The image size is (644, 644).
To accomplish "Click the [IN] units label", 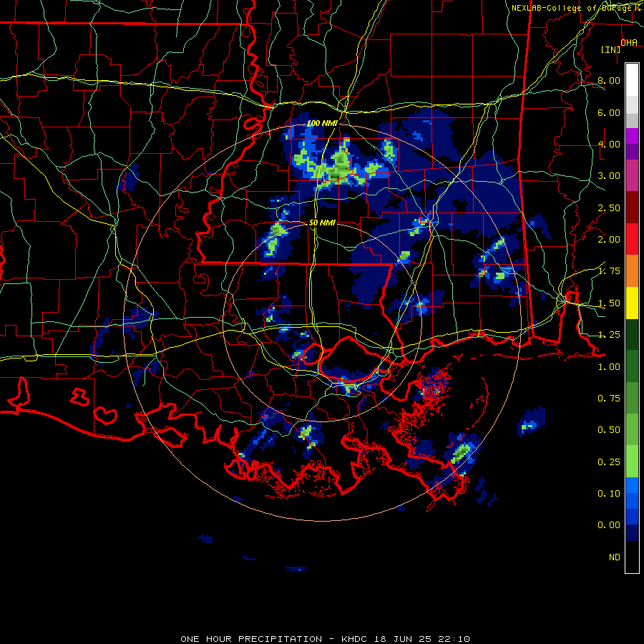I will [611, 49].
